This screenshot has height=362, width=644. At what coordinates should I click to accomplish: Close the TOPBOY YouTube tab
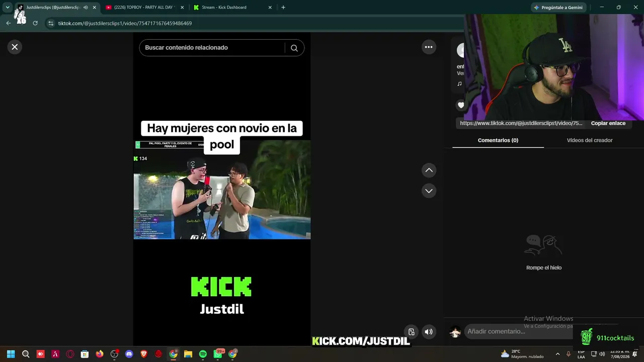(x=182, y=8)
